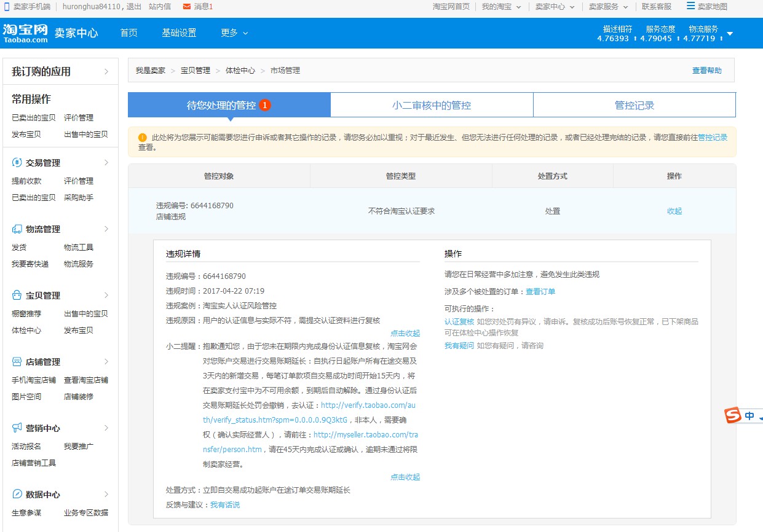Open 店铺装修 sidebar link
763x532 pixels.
[x=79, y=397]
